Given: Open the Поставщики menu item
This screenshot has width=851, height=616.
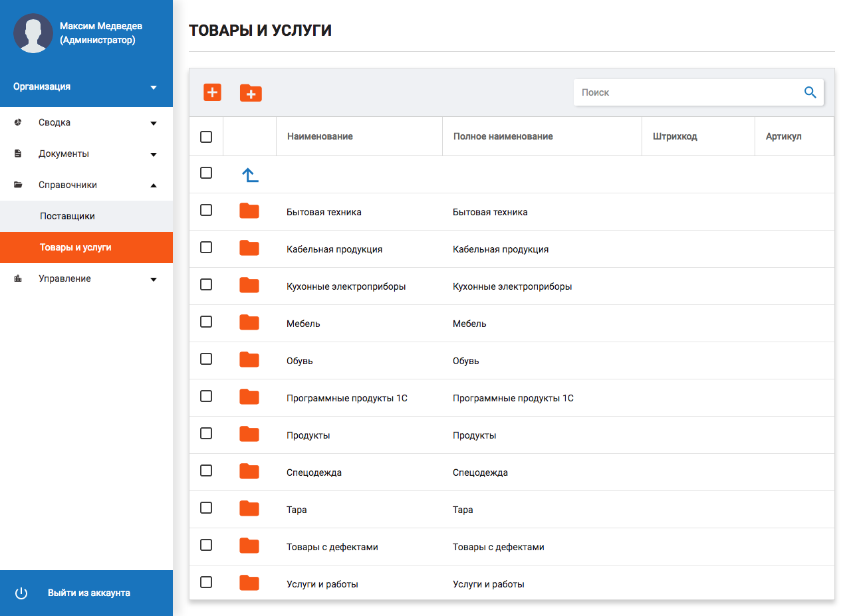Looking at the screenshot, I should pos(67,217).
